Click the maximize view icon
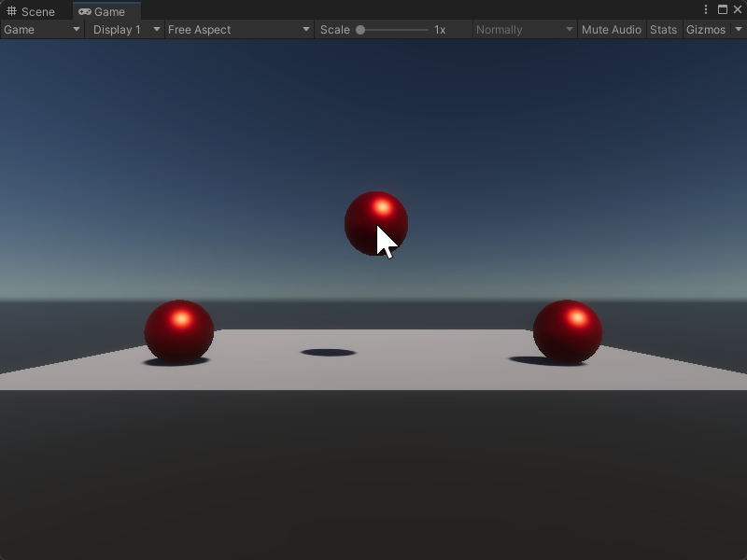The image size is (747, 560). click(724, 9)
